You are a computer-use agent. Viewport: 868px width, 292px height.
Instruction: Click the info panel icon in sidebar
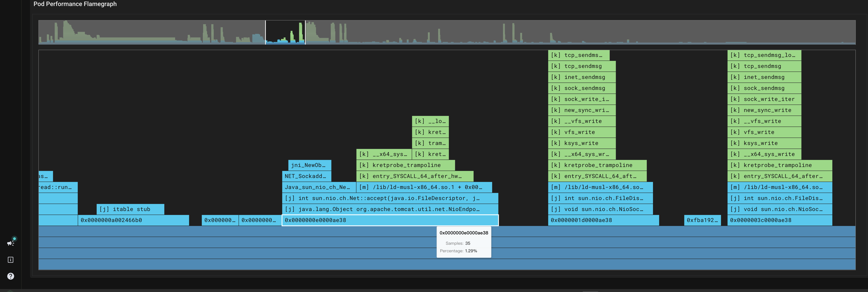pyautogui.click(x=11, y=259)
